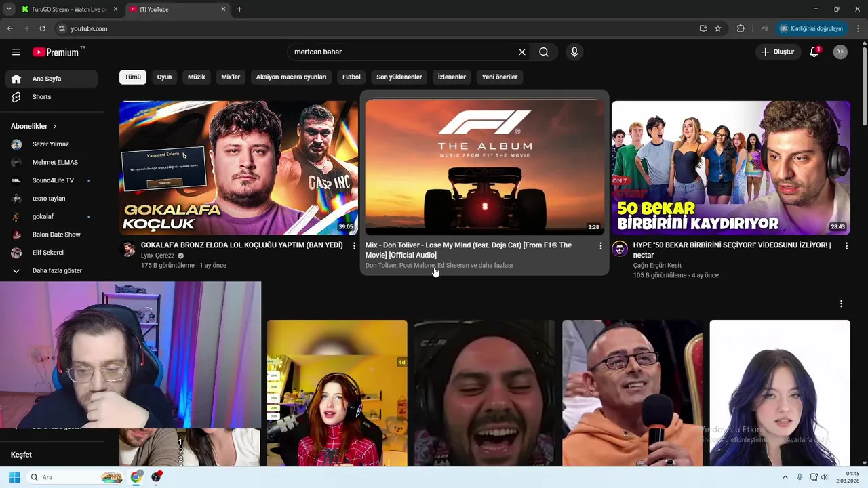The width and height of the screenshot is (868, 488).
Task: Select the Yeni öneriler chip
Action: point(500,77)
